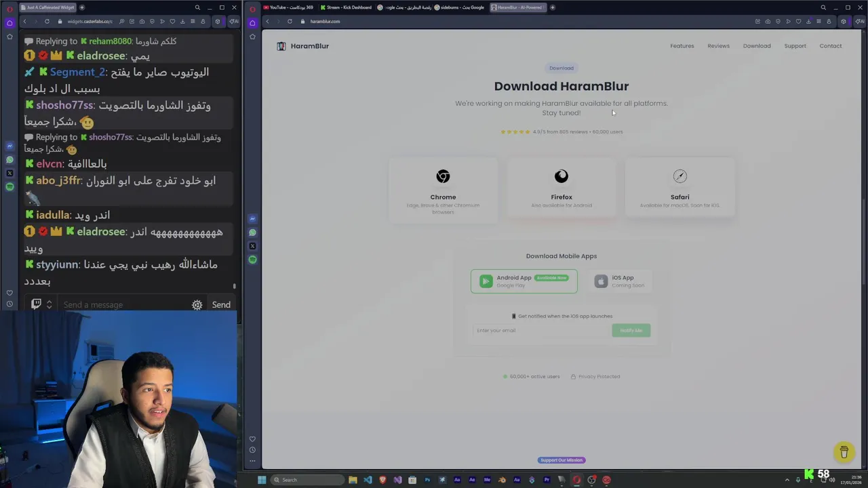Reload the casterlabs widget page
Viewport: 868px width, 488px height.
47,21
